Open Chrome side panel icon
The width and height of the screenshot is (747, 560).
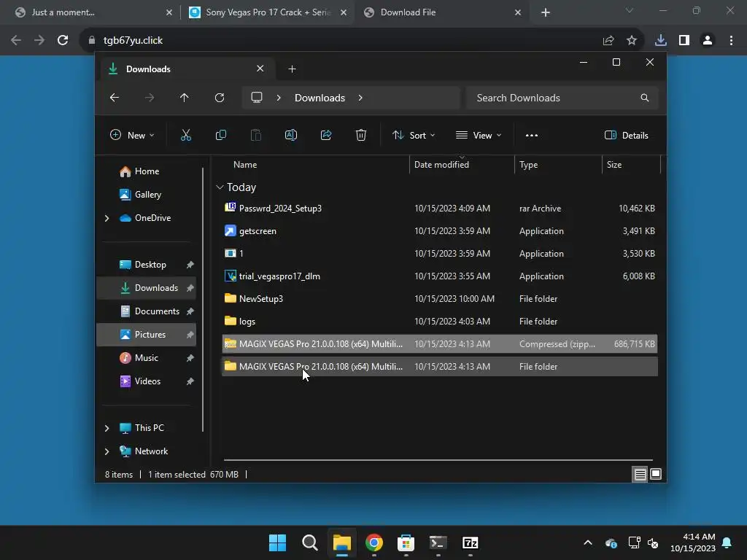point(684,41)
